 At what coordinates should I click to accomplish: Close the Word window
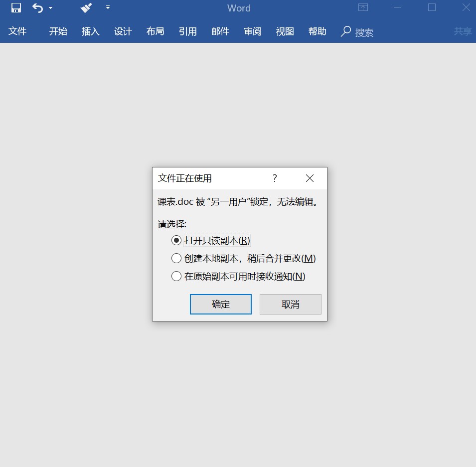click(467, 7)
